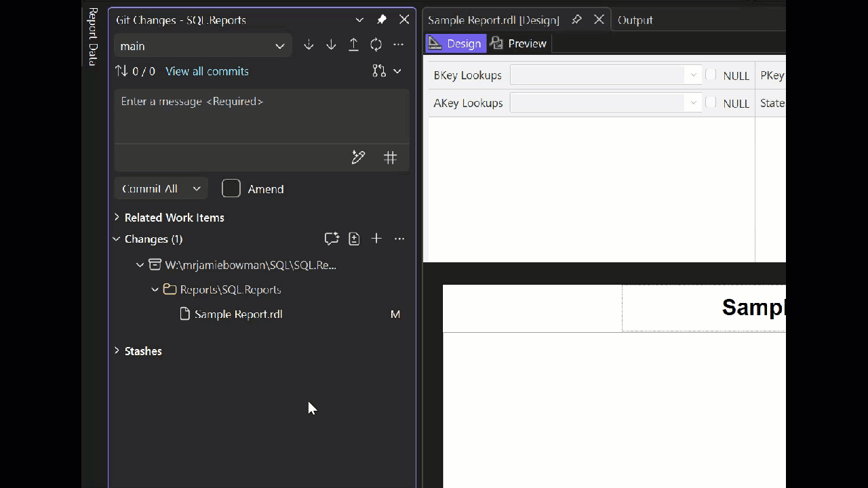Open Git Changes window options dropdown arrow
The width and height of the screenshot is (868, 488).
click(x=359, y=20)
